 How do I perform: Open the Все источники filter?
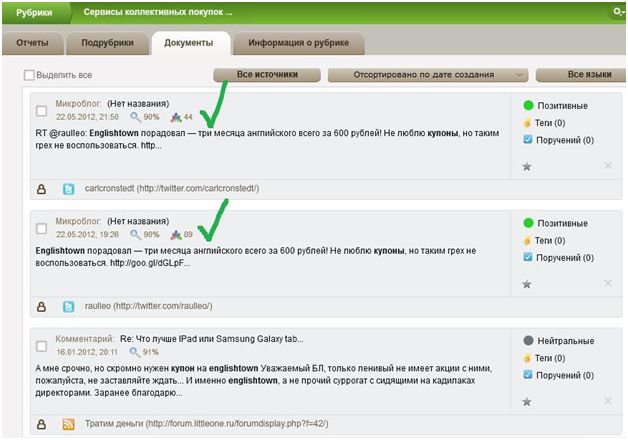pos(267,74)
